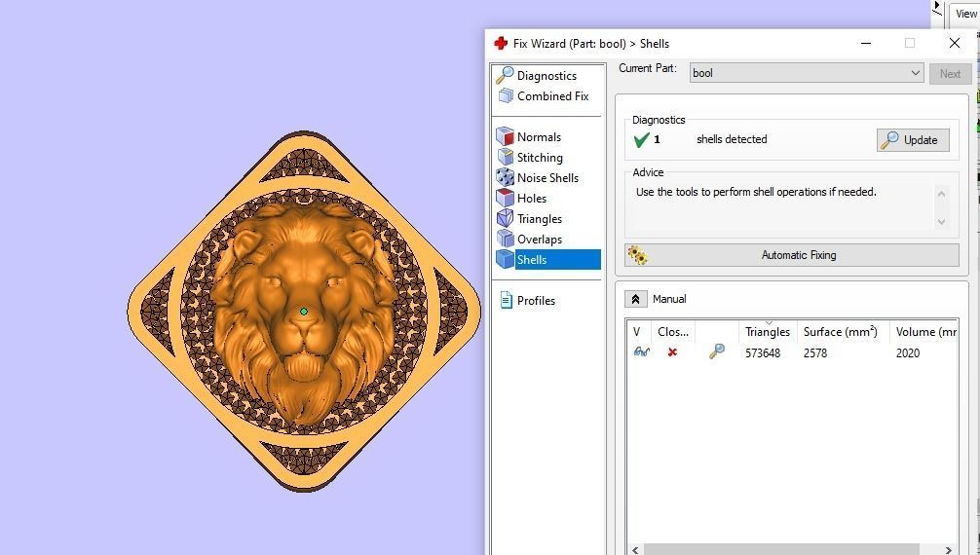Click the V column header

click(x=637, y=332)
